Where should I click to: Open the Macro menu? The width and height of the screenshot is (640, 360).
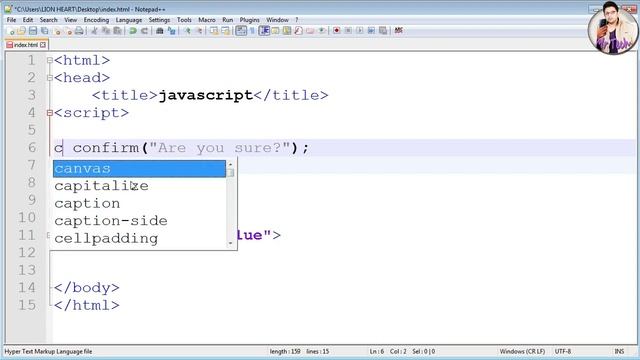207,20
